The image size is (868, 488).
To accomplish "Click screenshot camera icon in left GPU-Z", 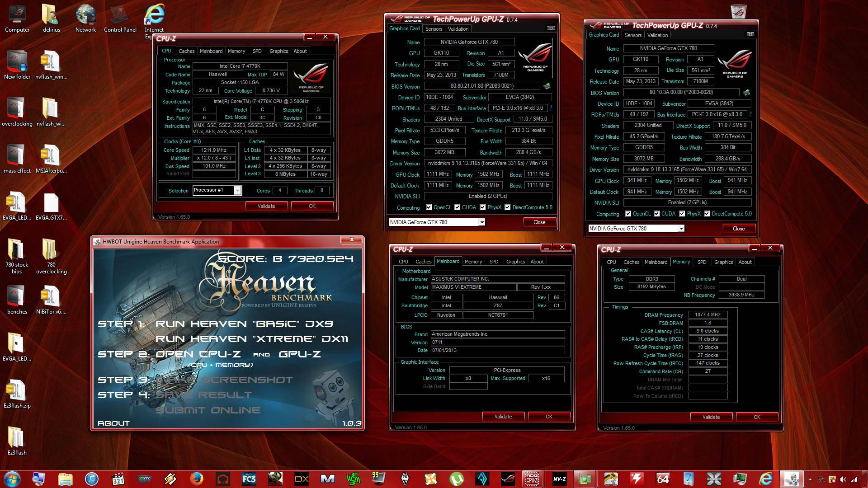I will pos(551,28).
